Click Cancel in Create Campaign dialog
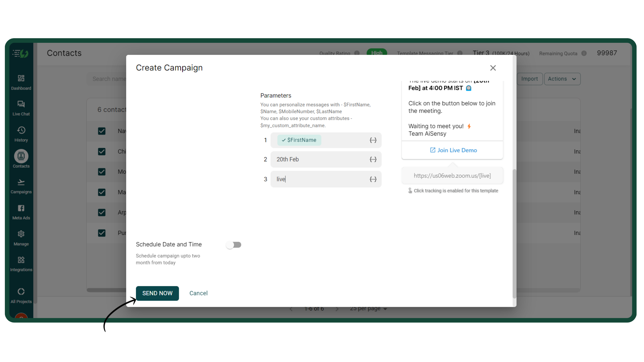 pyautogui.click(x=198, y=293)
